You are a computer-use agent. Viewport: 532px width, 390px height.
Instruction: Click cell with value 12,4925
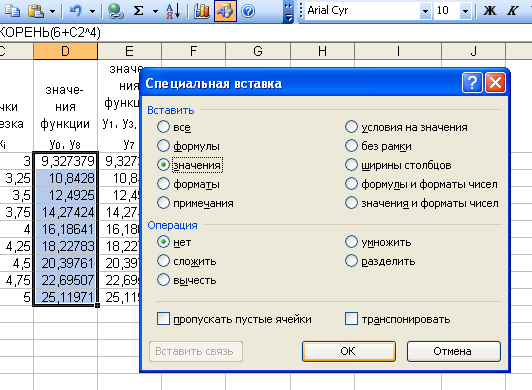point(65,195)
